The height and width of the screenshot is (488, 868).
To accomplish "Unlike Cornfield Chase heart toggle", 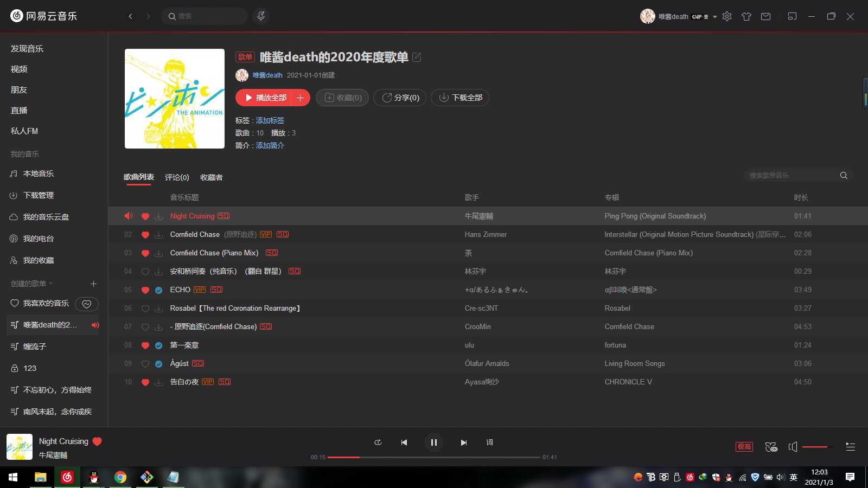I will click(x=145, y=235).
